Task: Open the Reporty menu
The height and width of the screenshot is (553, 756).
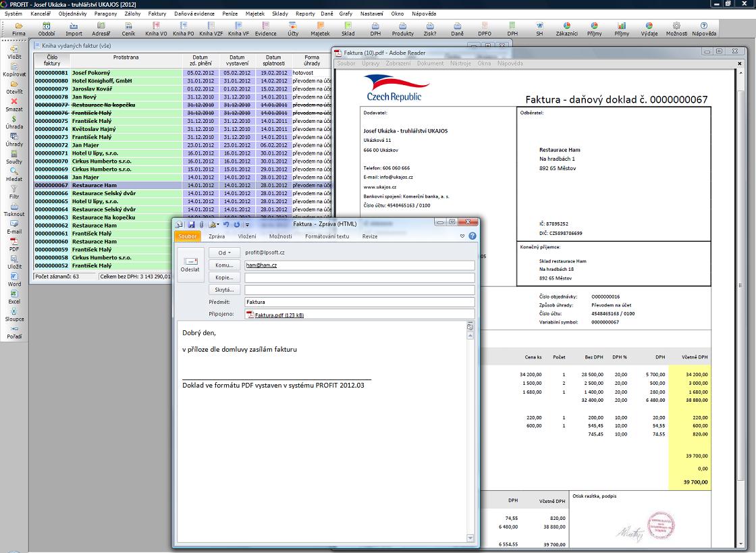Action: tap(305, 14)
